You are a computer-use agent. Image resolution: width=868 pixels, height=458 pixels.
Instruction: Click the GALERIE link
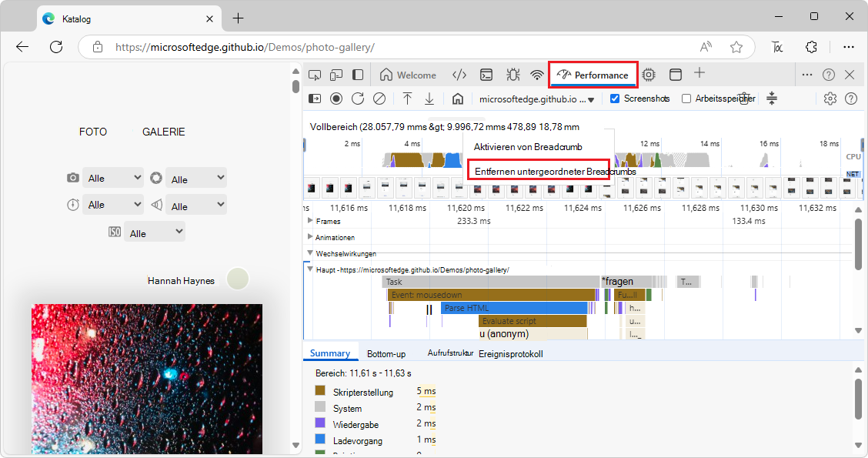[163, 132]
